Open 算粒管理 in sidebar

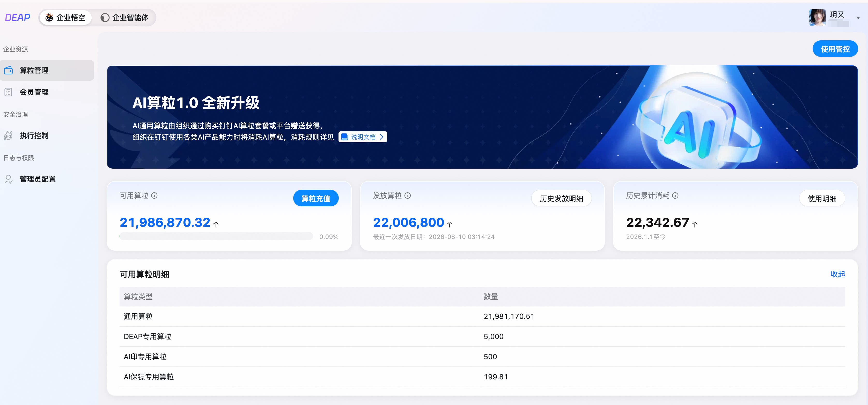[x=47, y=70]
